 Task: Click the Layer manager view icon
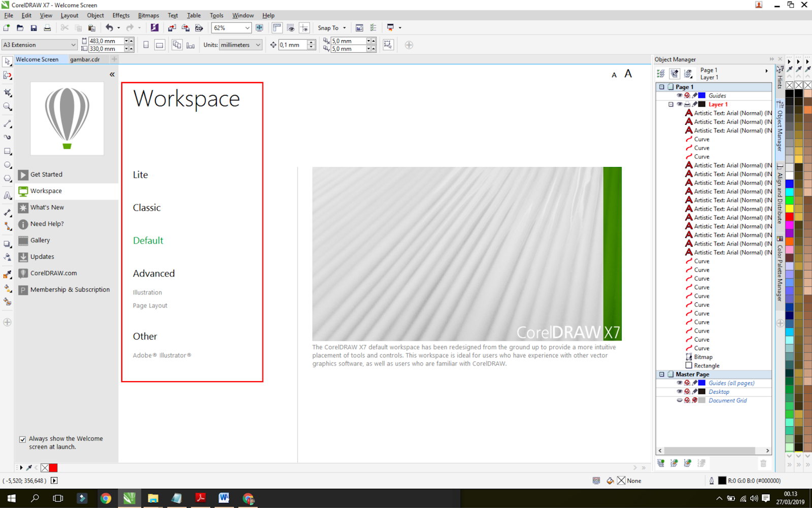688,74
